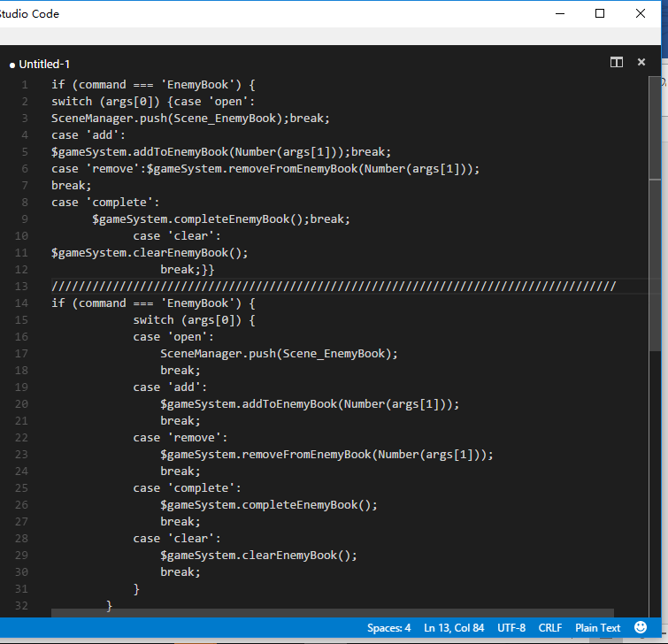
Task: Click line 20 addToEnemyBook code
Action: (x=310, y=404)
